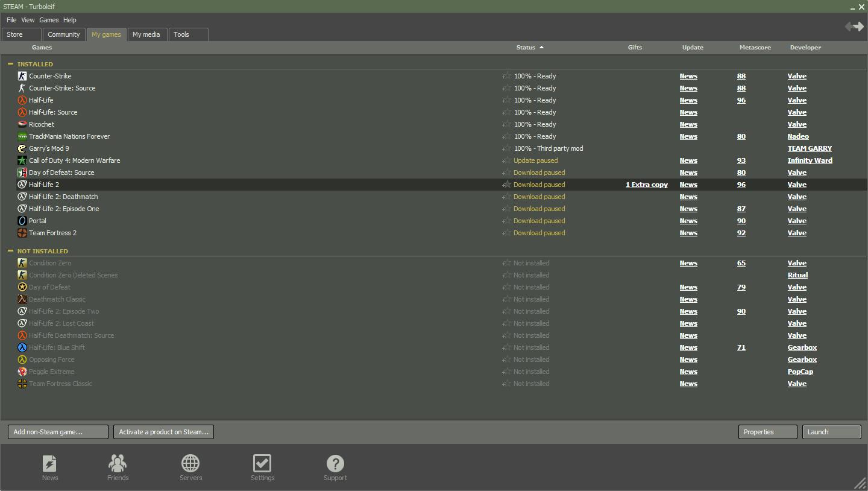Open the PopCap developer link

(800, 372)
